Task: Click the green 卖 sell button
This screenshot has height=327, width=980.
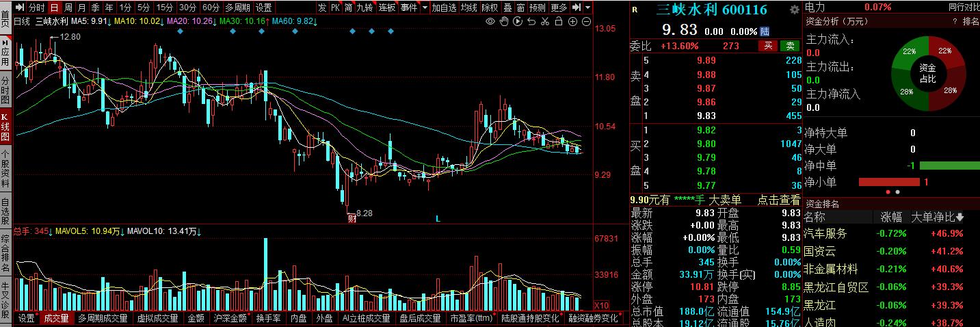Action: coord(791,46)
